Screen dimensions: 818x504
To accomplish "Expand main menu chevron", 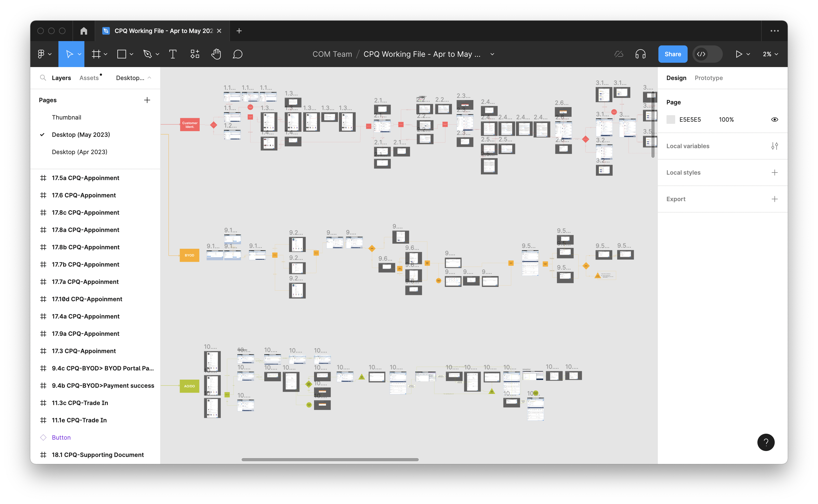I will tap(50, 54).
